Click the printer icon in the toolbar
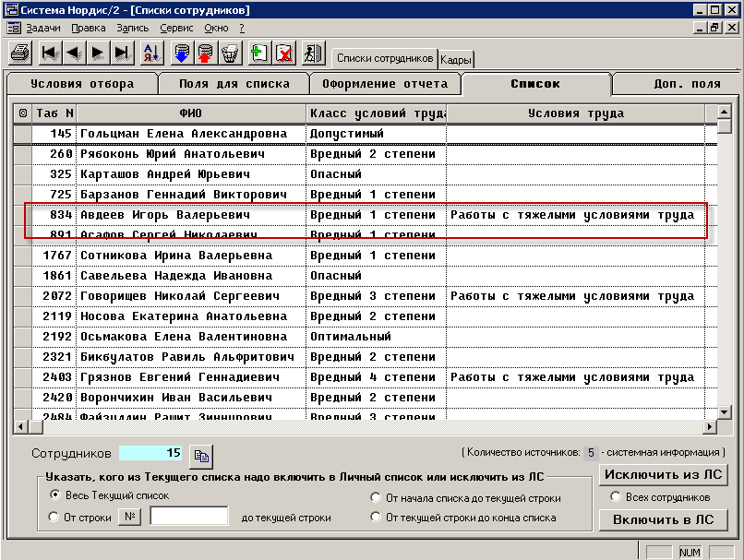This screenshot has height=560, width=744. [19, 53]
